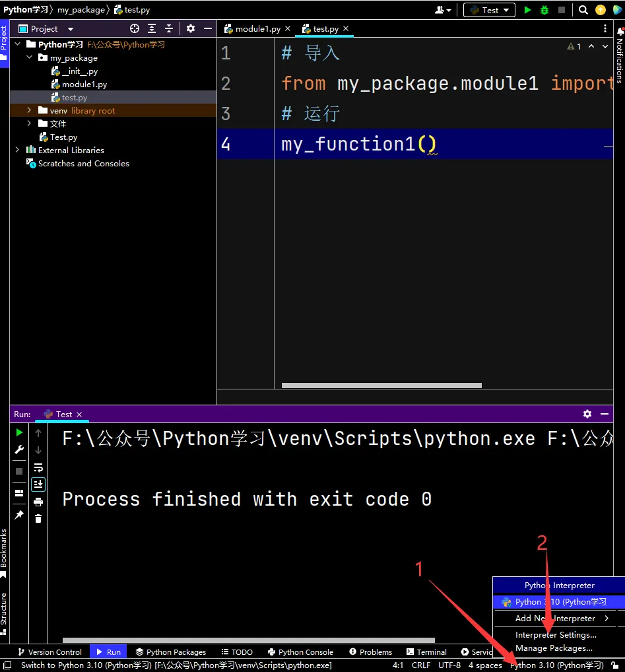625x672 pixels.
Task: Open the Notifications side panel
Action: click(x=620, y=55)
